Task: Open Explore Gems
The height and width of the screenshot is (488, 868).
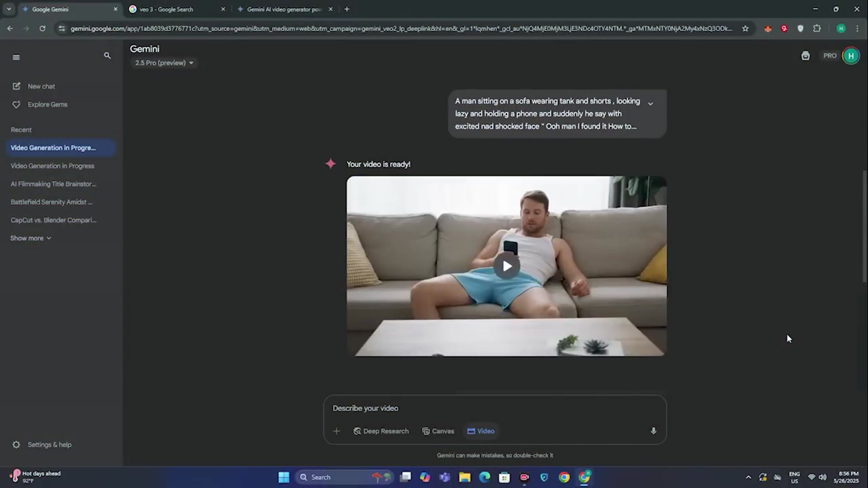Action: click(41, 104)
